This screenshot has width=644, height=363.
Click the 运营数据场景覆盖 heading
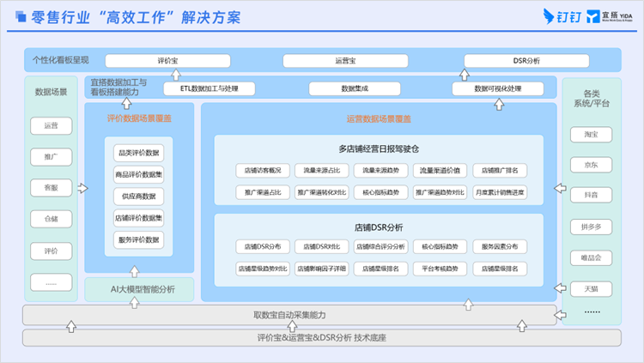(379, 119)
